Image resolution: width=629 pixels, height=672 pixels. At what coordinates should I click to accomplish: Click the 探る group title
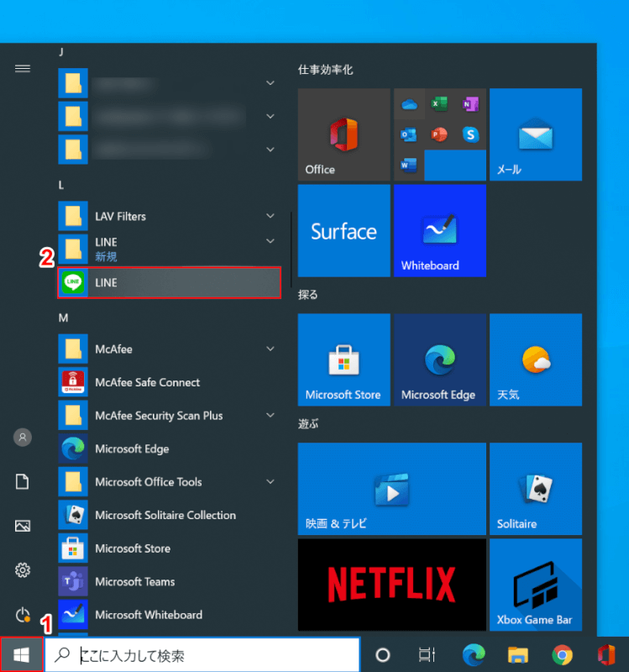307,295
